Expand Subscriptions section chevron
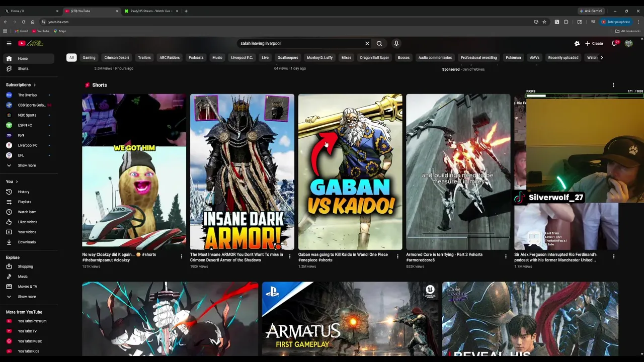The height and width of the screenshot is (362, 644). (34, 85)
